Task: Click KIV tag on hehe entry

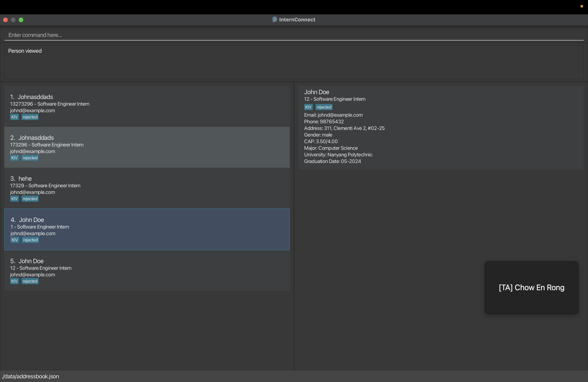Action: coord(14,199)
